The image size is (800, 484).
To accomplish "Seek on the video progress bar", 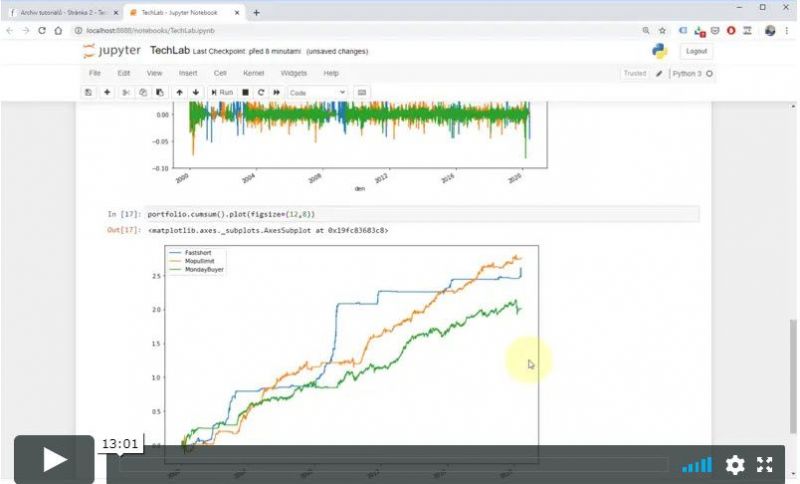I will pyautogui.click(x=393, y=465).
